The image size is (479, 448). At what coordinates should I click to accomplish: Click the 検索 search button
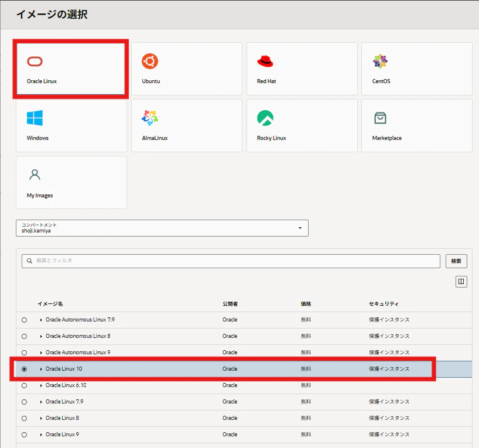click(x=456, y=261)
